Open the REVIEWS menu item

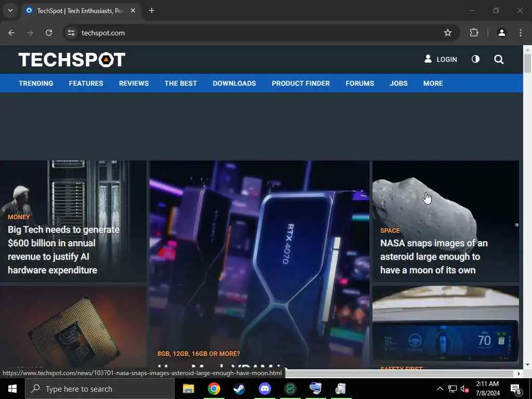pos(134,84)
